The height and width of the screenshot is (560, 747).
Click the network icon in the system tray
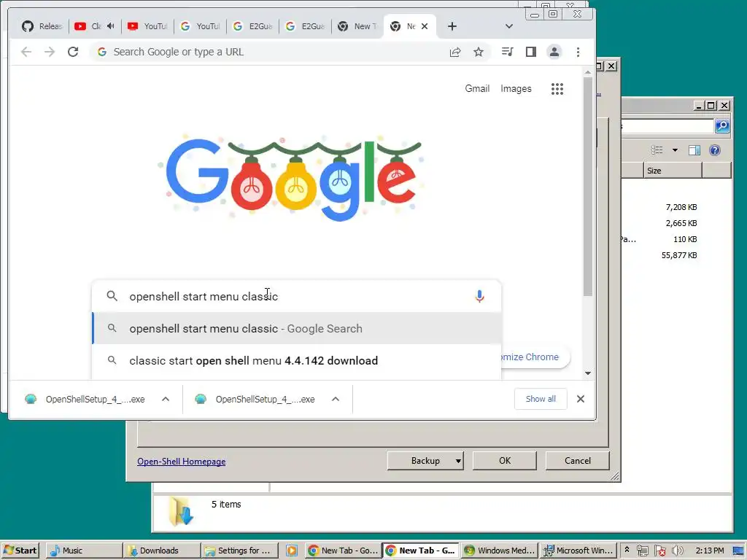click(643, 551)
